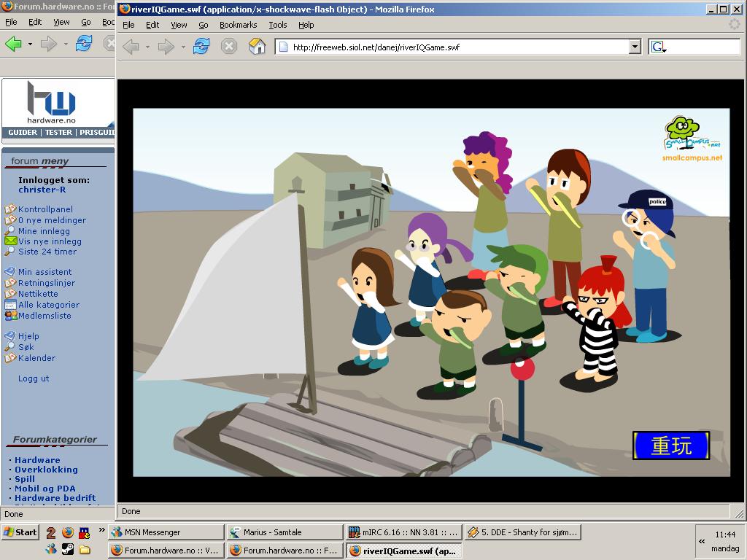Go to Home in riverIQGame window
Screen dimensions: 747x560
click(x=258, y=46)
